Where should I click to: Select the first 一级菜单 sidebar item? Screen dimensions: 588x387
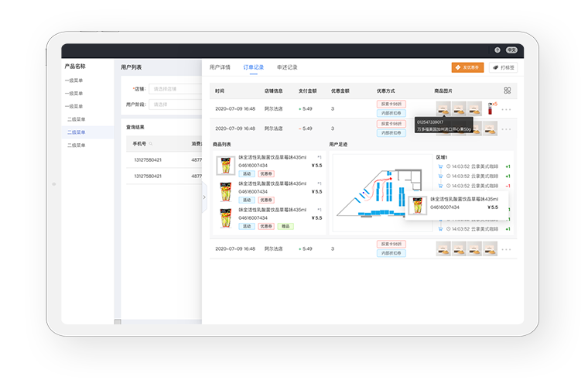tap(75, 80)
